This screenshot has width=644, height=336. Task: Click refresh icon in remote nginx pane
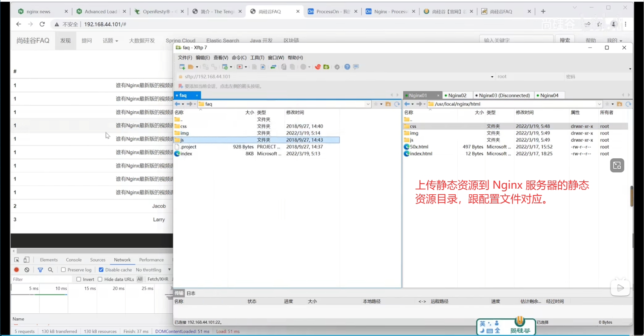tap(628, 104)
